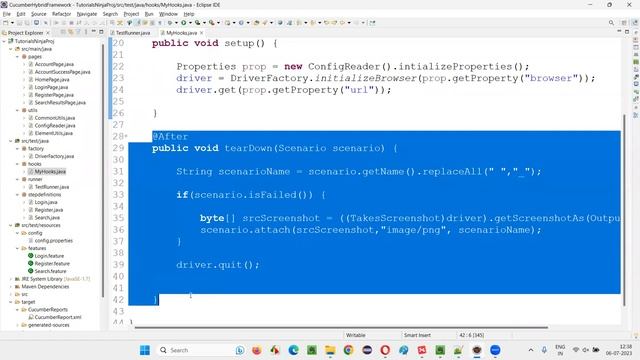Open File Explorer from taskbar
This screenshot has height=360, width=640.
point(330,350)
